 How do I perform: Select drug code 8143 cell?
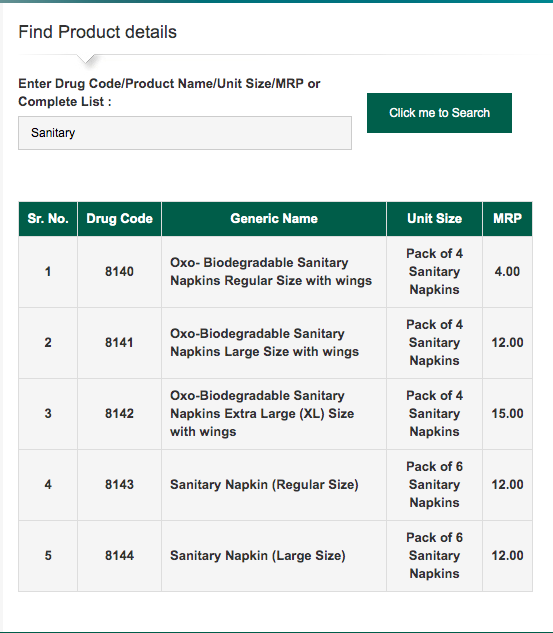119,485
